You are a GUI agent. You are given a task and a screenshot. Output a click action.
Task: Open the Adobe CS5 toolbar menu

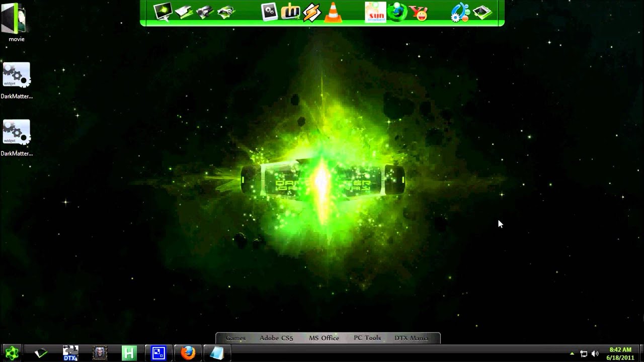click(276, 338)
